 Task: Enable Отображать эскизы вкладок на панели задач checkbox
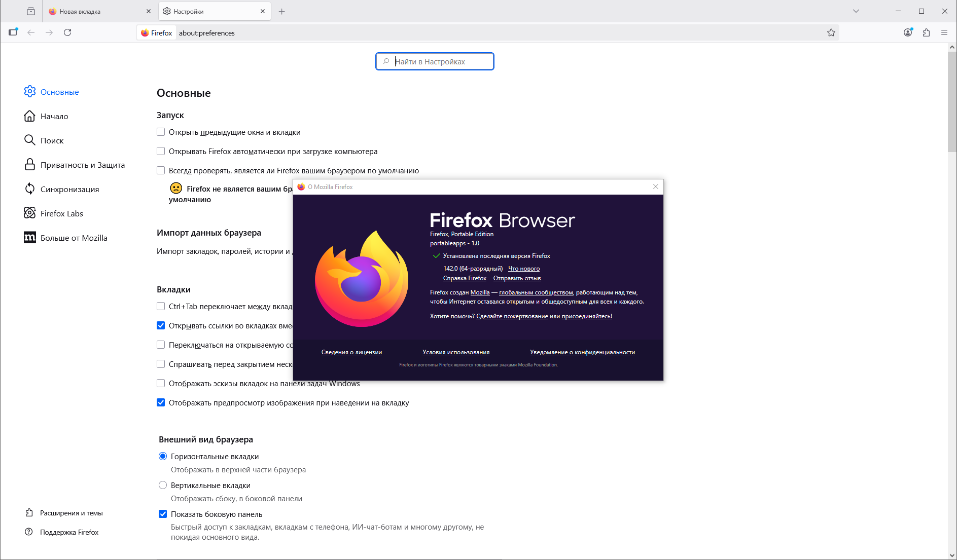(161, 383)
